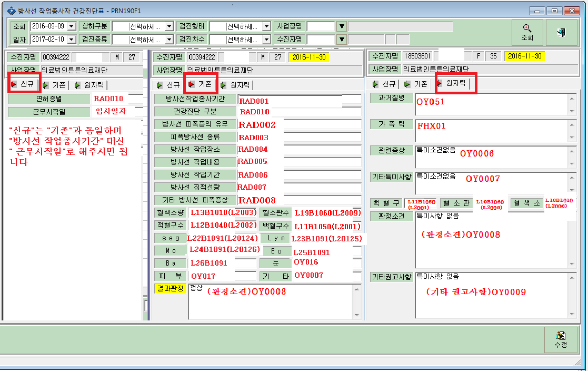Click the 수진자명 black triangle lookup button

[342, 39]
